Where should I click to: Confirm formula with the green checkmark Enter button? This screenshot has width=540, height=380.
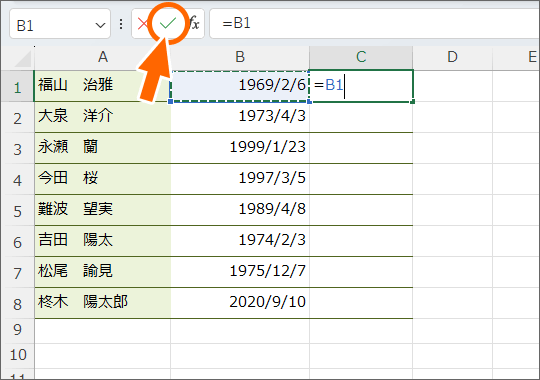click(168, 23)
